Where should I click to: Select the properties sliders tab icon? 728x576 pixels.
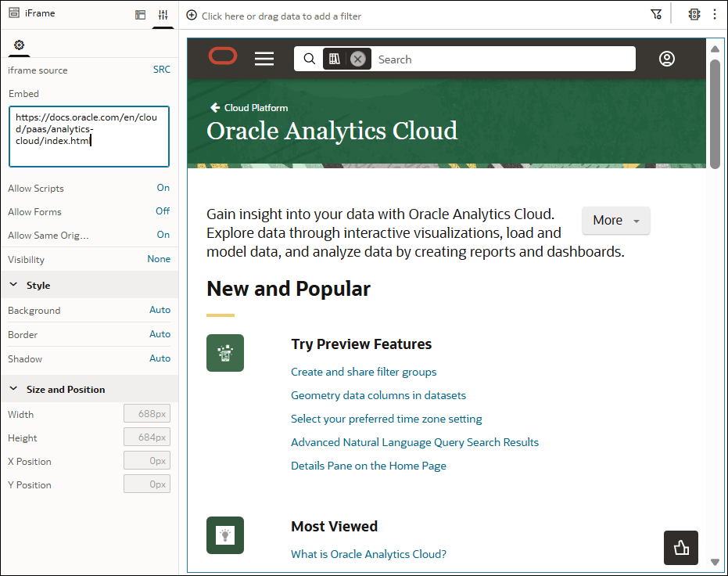[x=163, y=15]
